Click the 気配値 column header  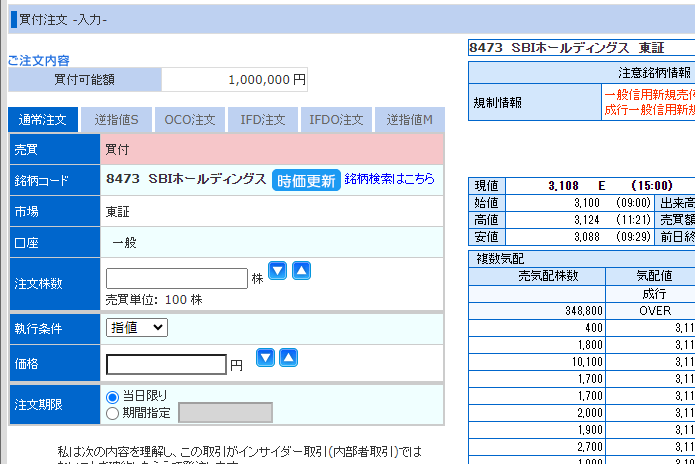[655, 276]
